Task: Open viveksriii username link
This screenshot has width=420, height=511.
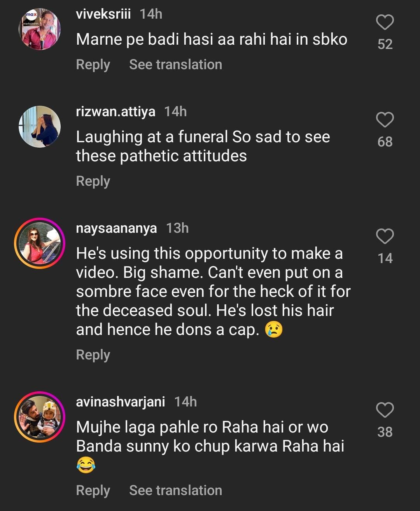Action: click(x=103, y=14)
